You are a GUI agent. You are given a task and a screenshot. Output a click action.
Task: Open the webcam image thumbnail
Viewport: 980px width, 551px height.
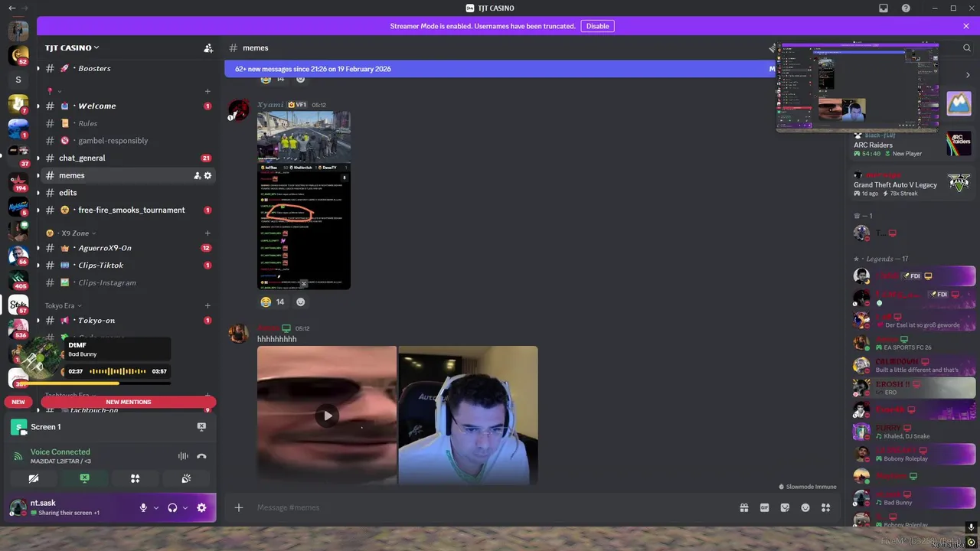468,416
